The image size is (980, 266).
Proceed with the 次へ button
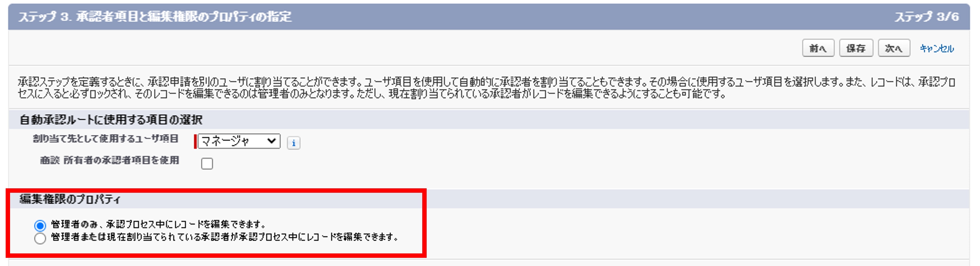click(x=894, y=48)
